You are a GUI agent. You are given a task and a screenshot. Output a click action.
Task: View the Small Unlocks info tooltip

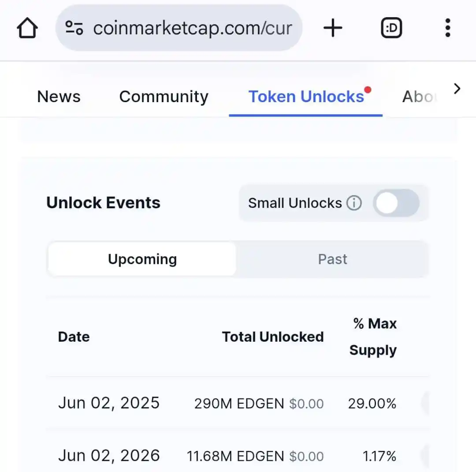point(353,203)
